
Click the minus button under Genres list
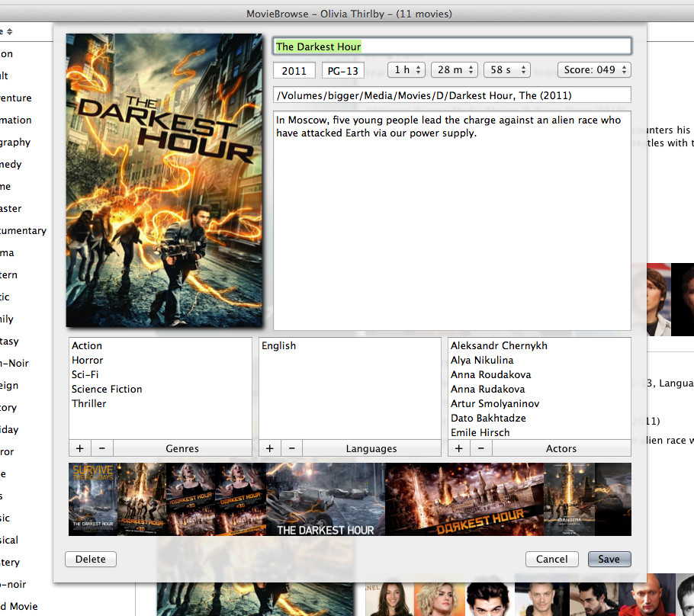[102, 448]
